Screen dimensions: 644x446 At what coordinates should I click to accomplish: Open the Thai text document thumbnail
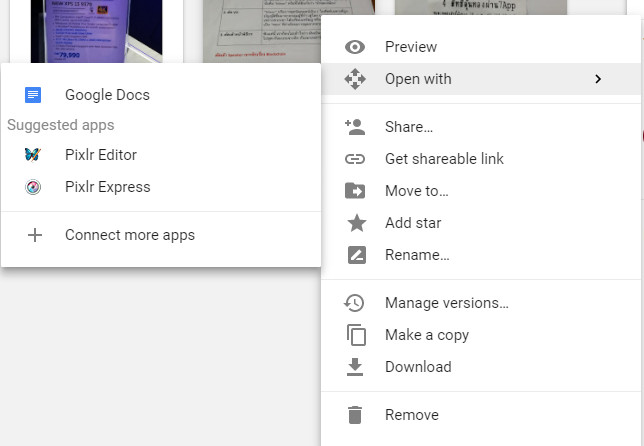[x=481, y=7]
